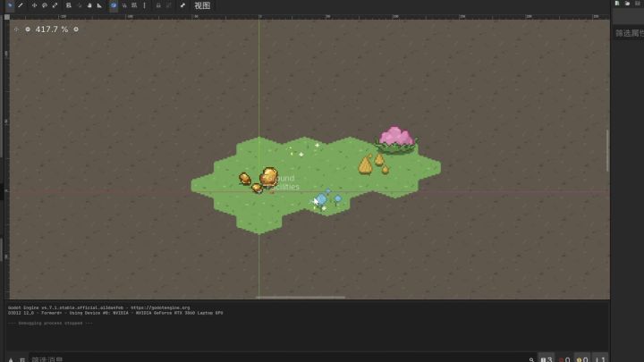
Task: Open snapping options three-dots menu
Action: point(144,5)
